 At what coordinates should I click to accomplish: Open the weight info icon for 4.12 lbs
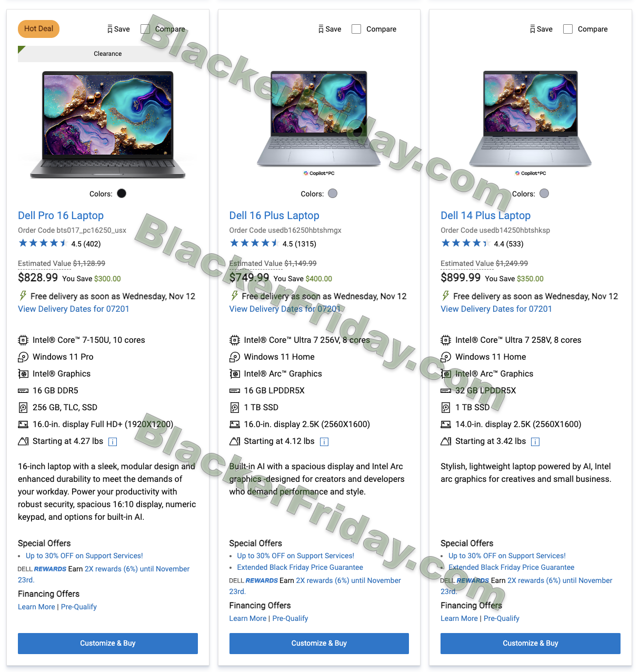pyautogui.click(x=324, y=442)
